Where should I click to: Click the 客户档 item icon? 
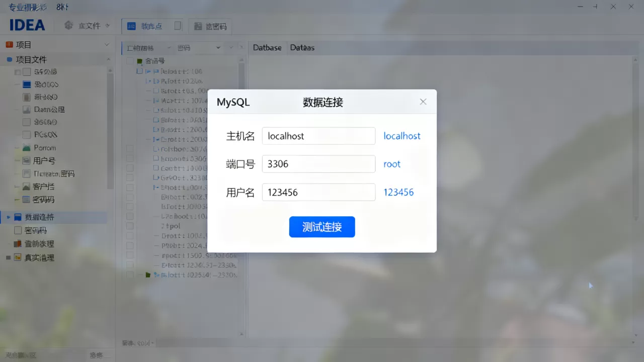(x=27, y=187)
